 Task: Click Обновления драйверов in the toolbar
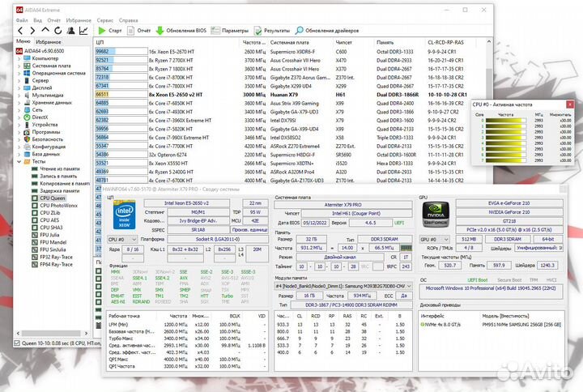click(x=327, y=31)
